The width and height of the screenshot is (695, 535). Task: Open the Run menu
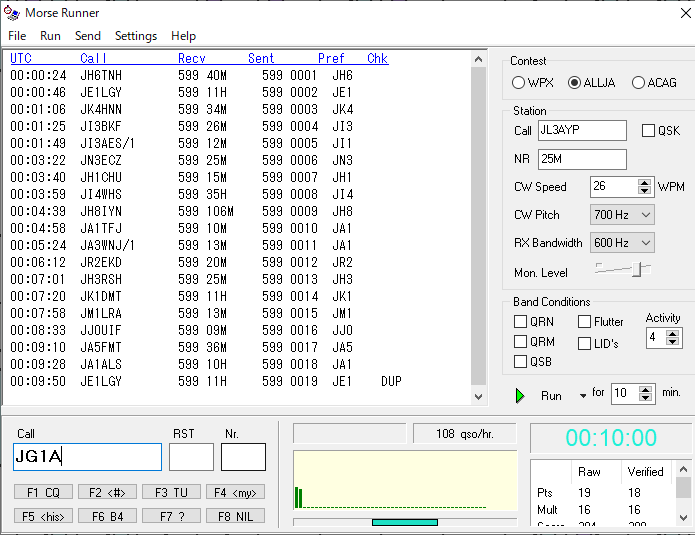pyautogui.click(x=50, y=36)
